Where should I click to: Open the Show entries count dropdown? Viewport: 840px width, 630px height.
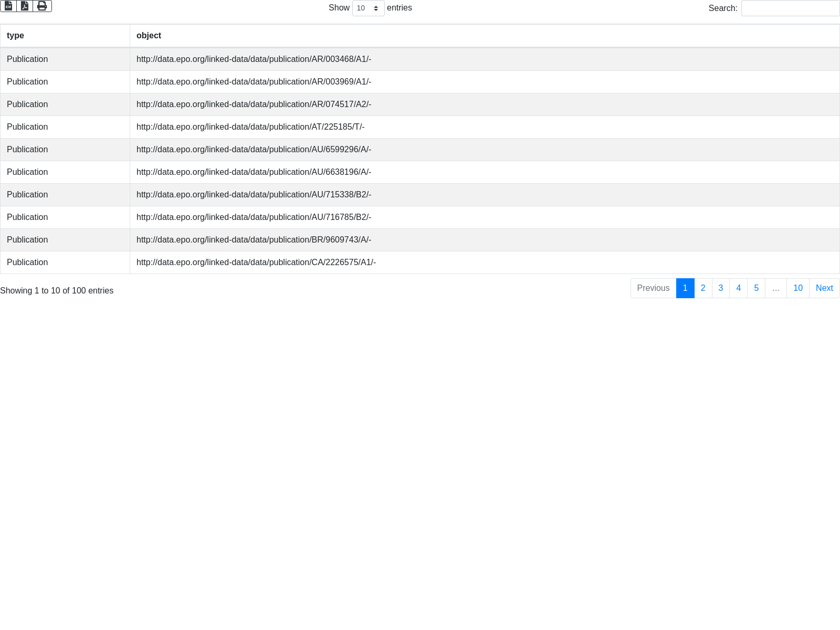pos(368,8)
